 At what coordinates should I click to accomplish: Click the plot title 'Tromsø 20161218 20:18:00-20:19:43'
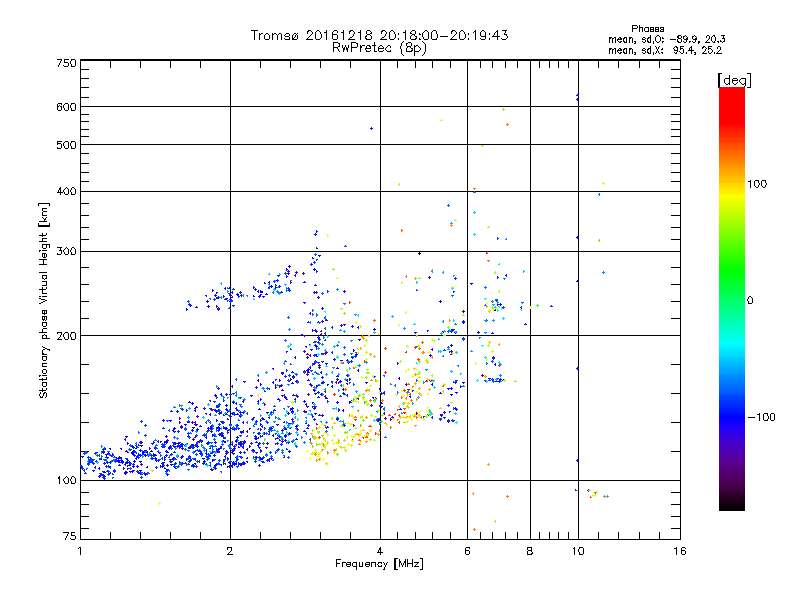coord(380,35)
